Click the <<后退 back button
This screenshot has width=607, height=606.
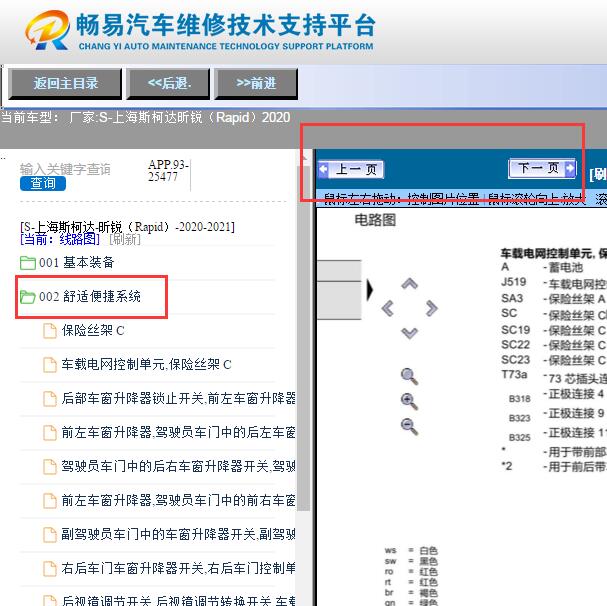click(169, 84)
